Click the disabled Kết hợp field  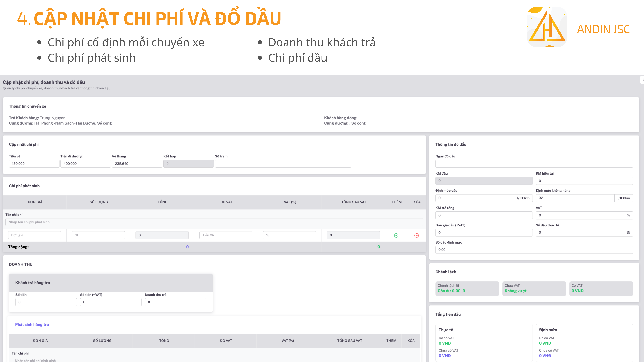[188, 164]
